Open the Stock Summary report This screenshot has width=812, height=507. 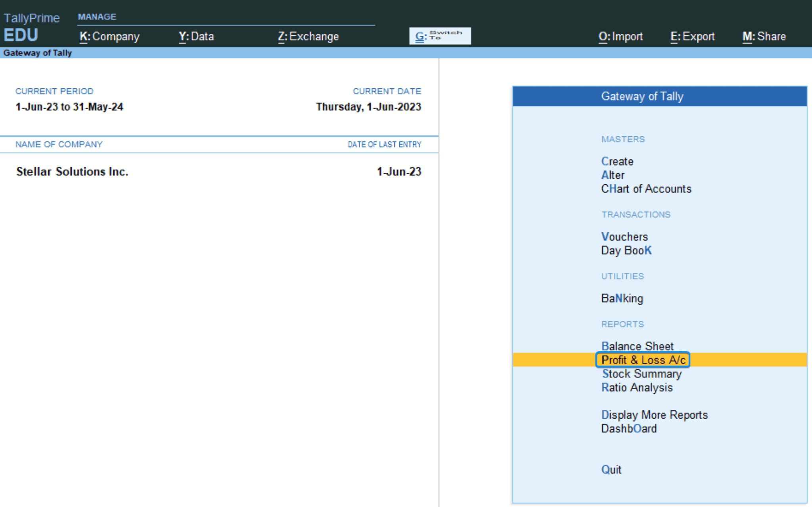[x=642, y=374]
